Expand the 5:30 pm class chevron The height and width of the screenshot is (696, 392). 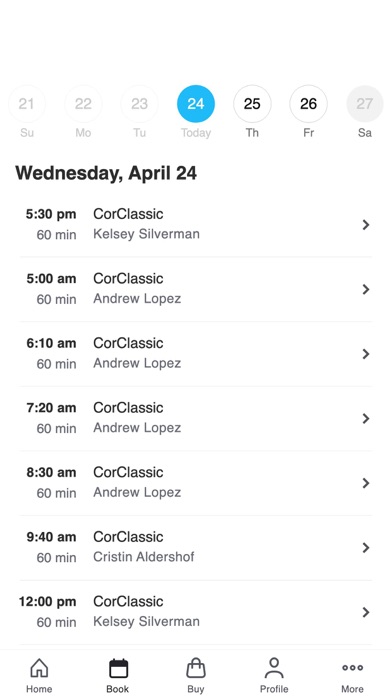pos(366,225)
